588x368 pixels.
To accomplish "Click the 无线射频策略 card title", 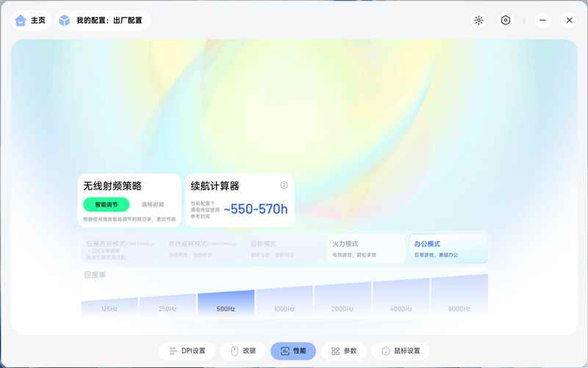I will tap(112, 186).
